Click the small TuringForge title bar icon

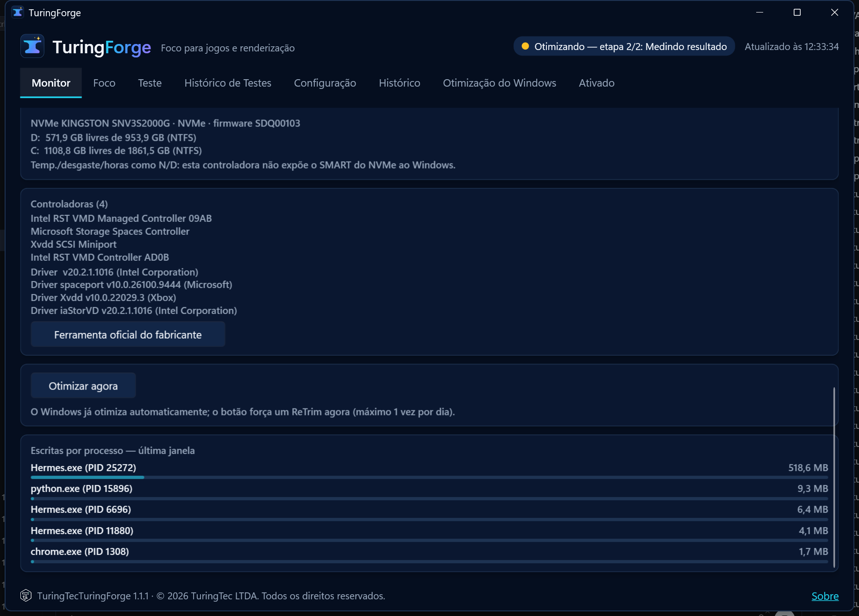click(18, 13)
